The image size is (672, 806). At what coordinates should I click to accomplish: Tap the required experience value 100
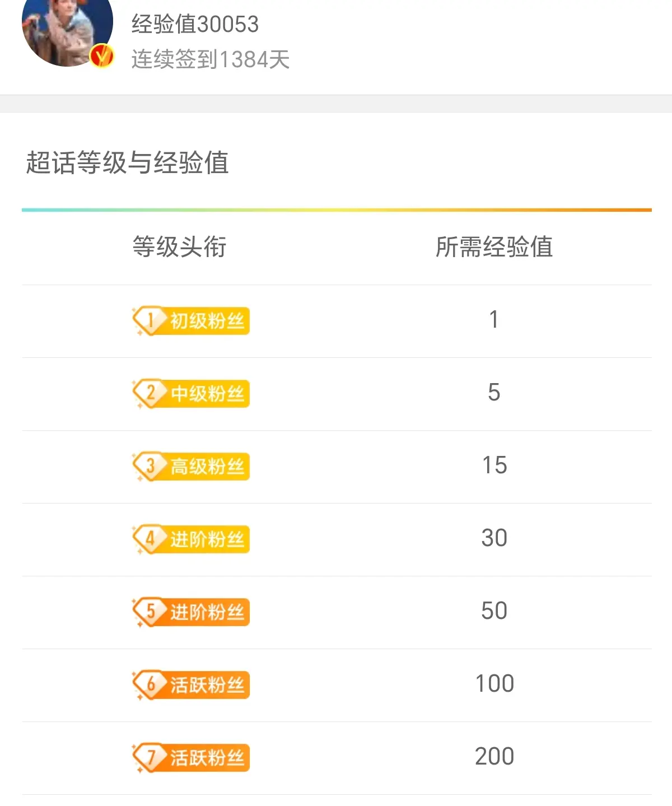pos(494,684)
